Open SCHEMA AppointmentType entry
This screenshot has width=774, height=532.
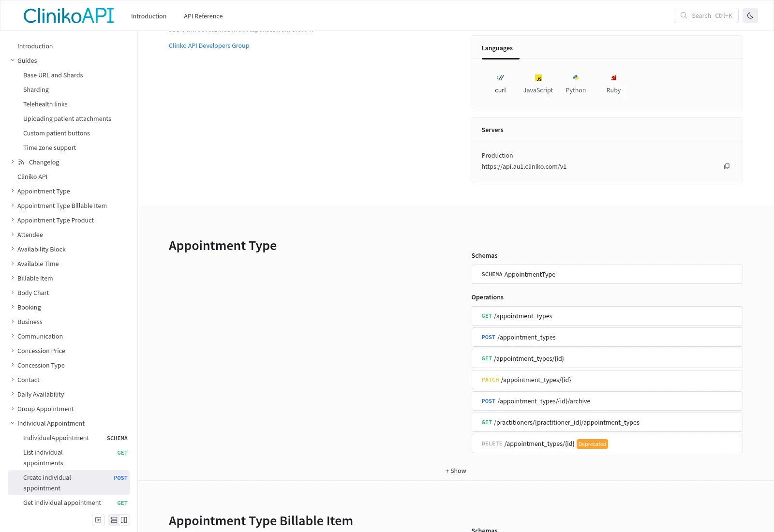[x=607, y=274]
